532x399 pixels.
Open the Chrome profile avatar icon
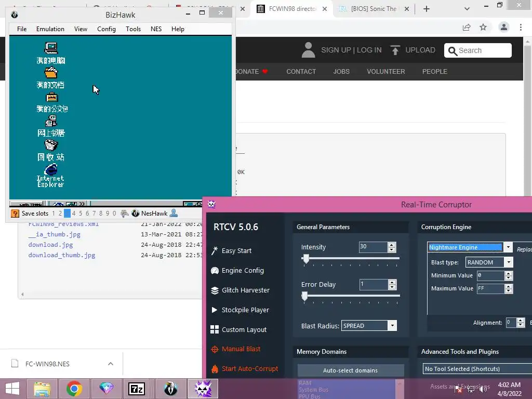tap(504, 27)
